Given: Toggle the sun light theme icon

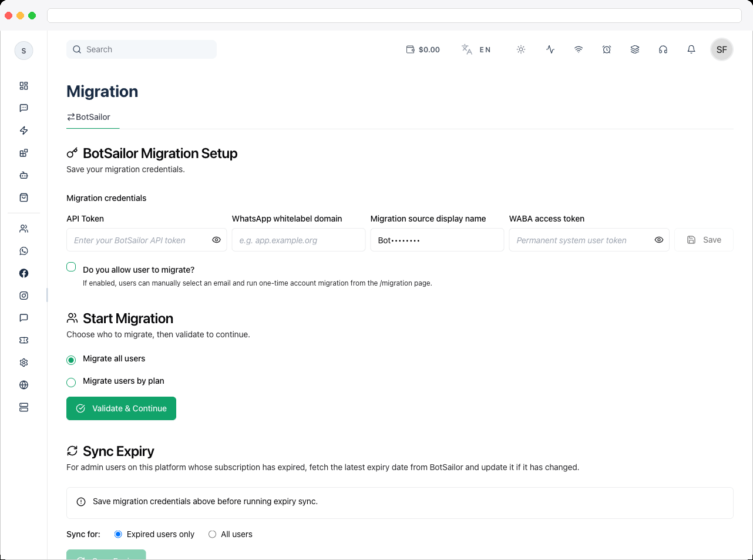Looking at the screenshot, I should click(521, 49).
